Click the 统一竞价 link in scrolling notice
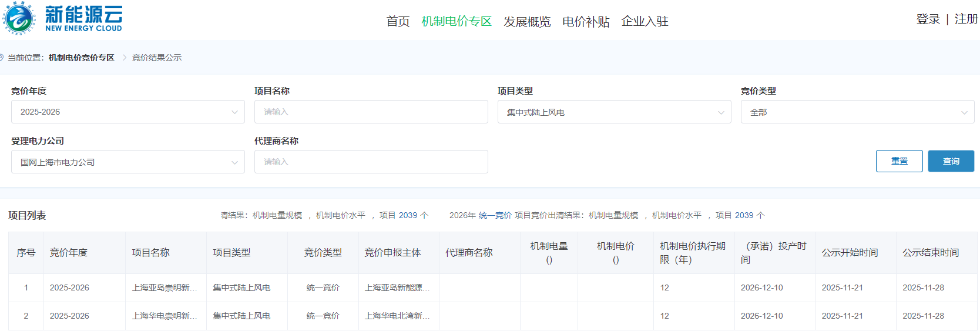The width and height of the screenshot is (980, 331). coord(495,215)
